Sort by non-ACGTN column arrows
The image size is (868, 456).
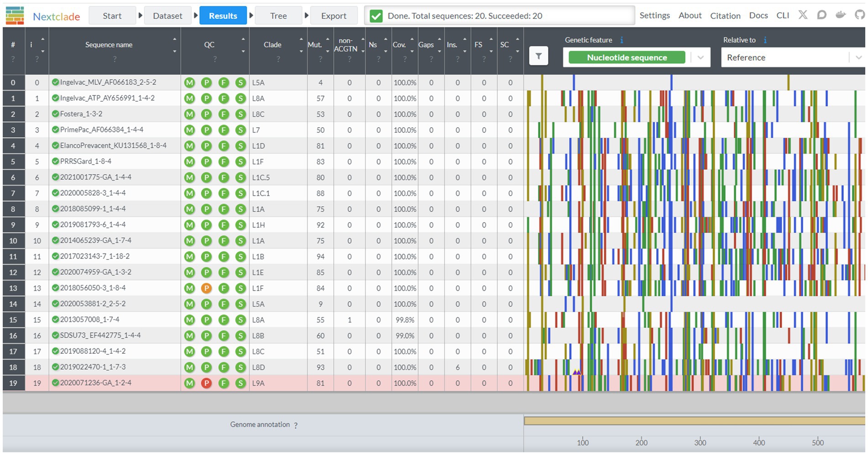[x=362, y=45]
